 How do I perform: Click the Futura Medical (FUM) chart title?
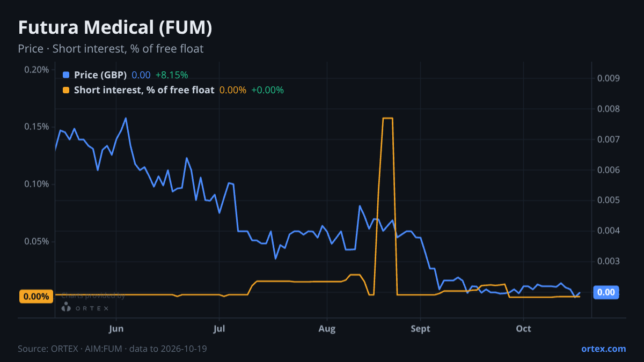115,27
